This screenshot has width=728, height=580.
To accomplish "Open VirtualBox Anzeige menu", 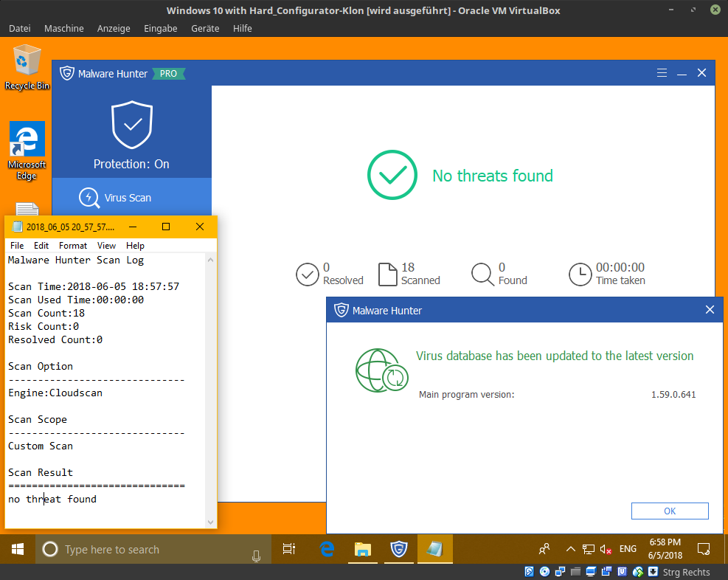I will (x=114, y=28).
